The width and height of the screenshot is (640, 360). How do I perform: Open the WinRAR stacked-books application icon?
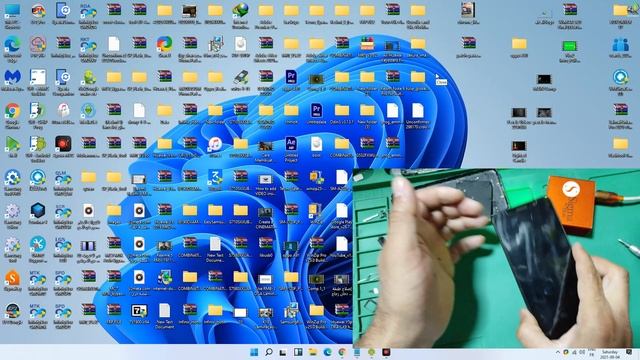pos(367,44)
